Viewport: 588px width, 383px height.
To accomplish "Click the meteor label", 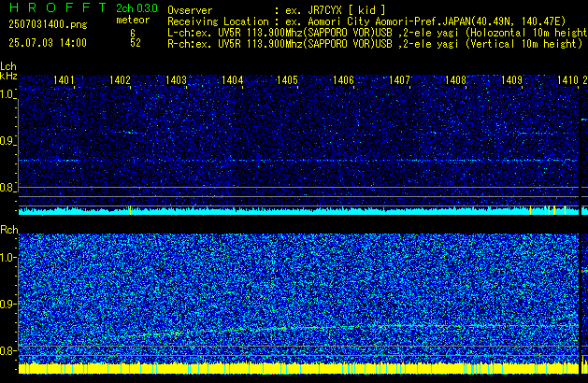I will [133, 20].
